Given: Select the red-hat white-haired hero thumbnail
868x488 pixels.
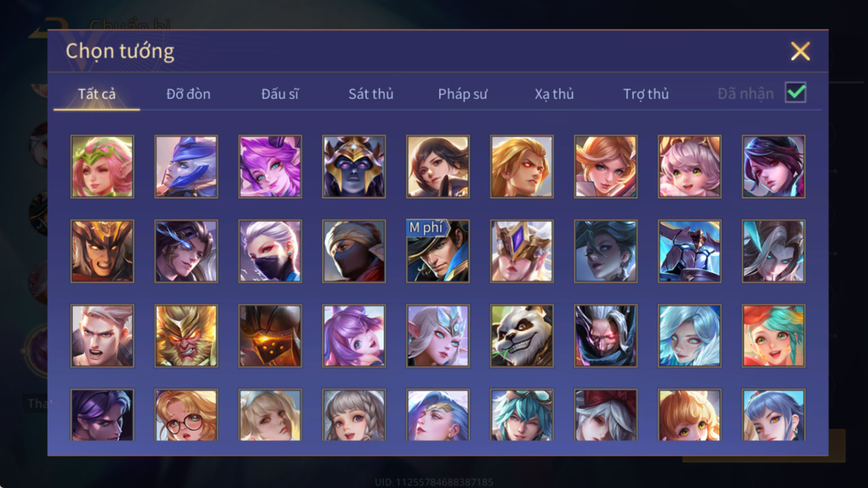Looking at the screenshot, I should [606, 415].
